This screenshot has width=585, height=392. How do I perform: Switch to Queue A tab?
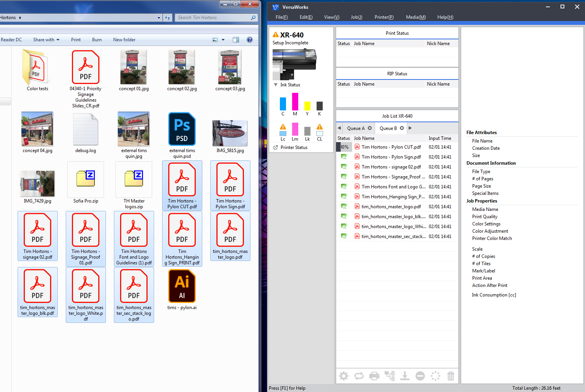click(x=359, y=128)
